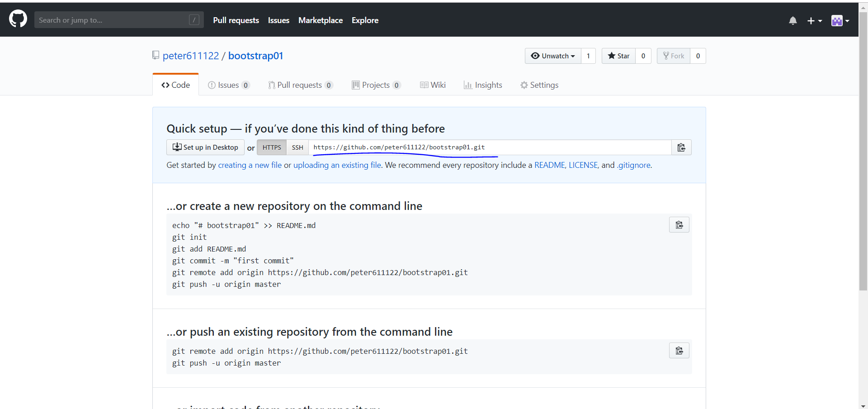This screenshot has width=868, height=409.
Task: Follow the creating a new file link
Action: (250, 165)
